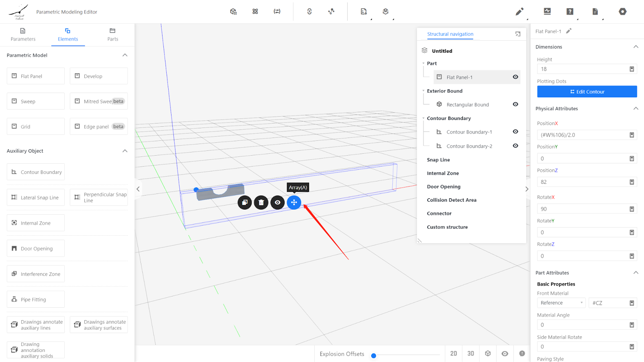The image size is (644, 362).
Task: Click the delete trash icon in viewport
Action: coord(261,202)
